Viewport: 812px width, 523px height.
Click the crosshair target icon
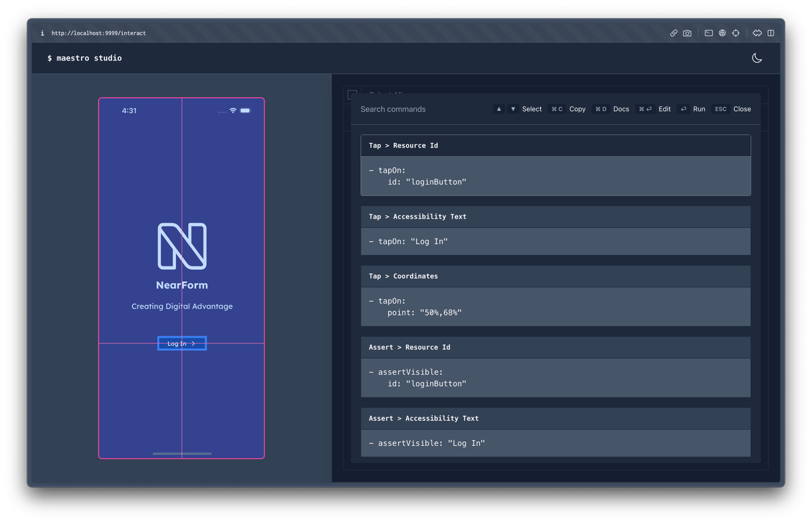[x=736, y=33]
